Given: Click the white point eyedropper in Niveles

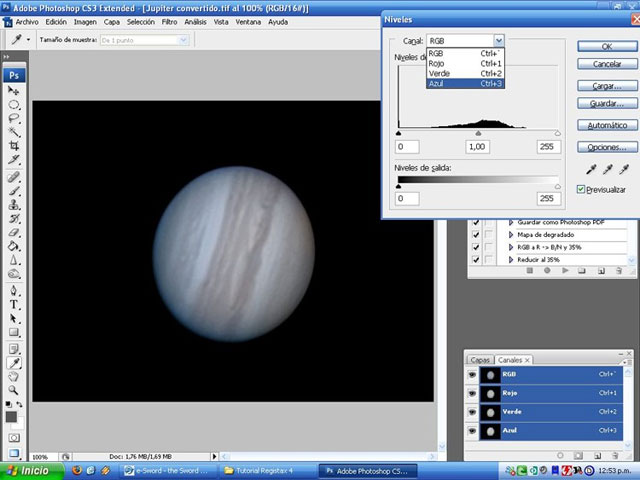Looking at the screenshot, I should click(x=624, y=170).
